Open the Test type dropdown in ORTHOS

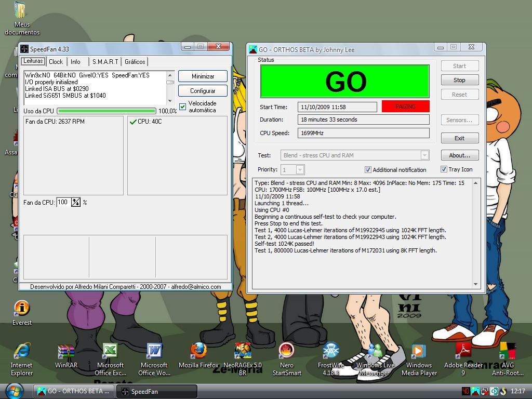click(x=424, y=155)
